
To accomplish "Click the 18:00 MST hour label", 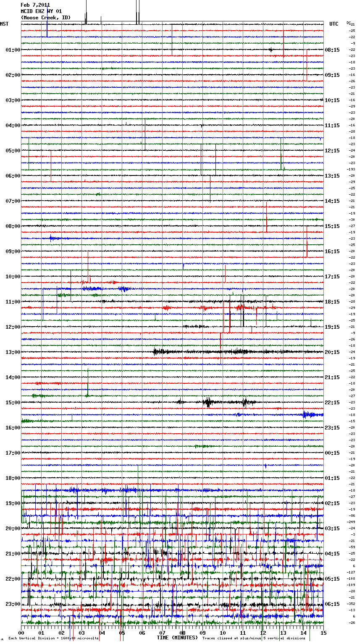I will point(13,478).
